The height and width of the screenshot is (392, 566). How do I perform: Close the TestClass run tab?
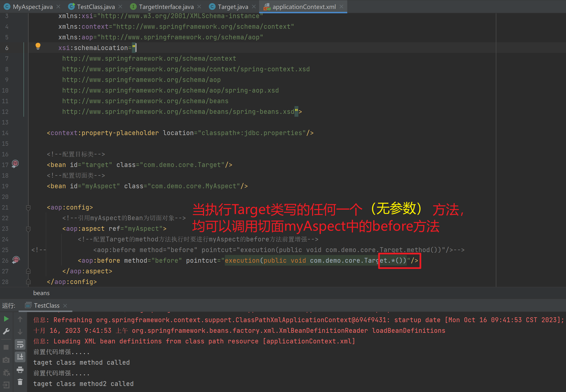tap(65, 305)
